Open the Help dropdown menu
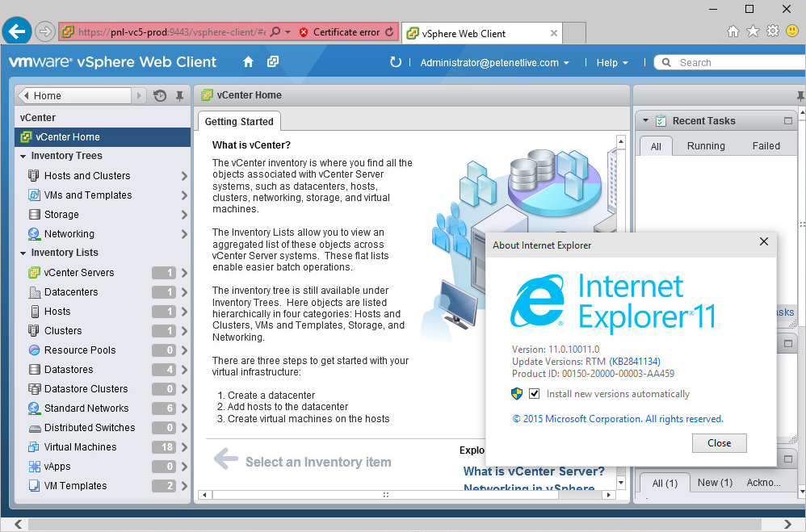806x532 pixels. 612,63
